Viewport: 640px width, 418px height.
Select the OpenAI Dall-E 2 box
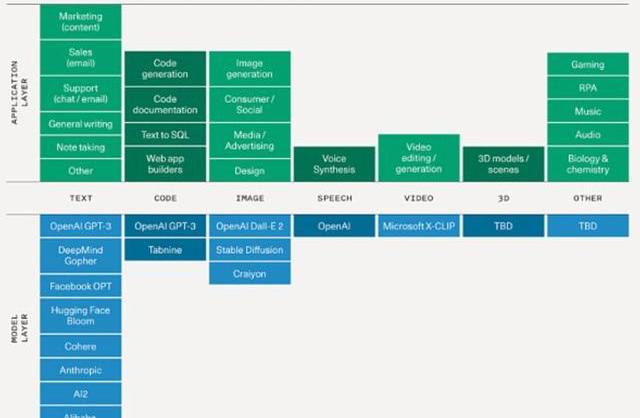click(x=250, y=226)
